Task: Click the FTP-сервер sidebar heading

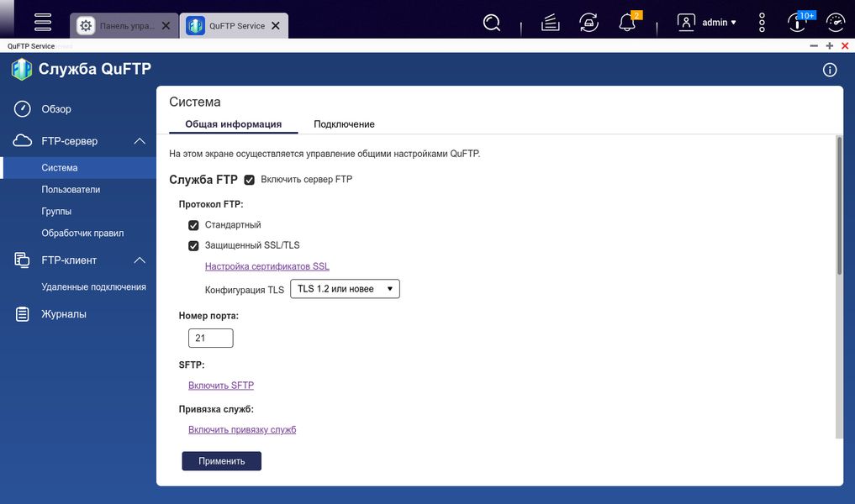Action: (69, 141)
